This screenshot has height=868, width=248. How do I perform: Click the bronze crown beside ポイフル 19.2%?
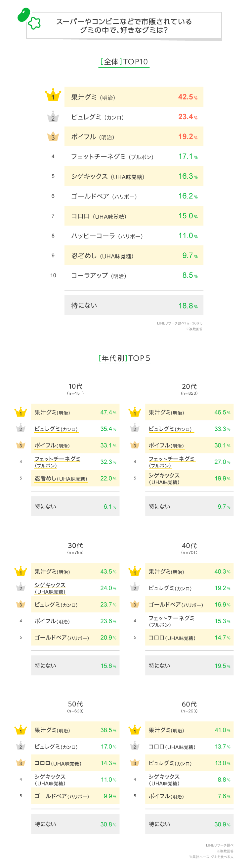click(x=53, y=136)
